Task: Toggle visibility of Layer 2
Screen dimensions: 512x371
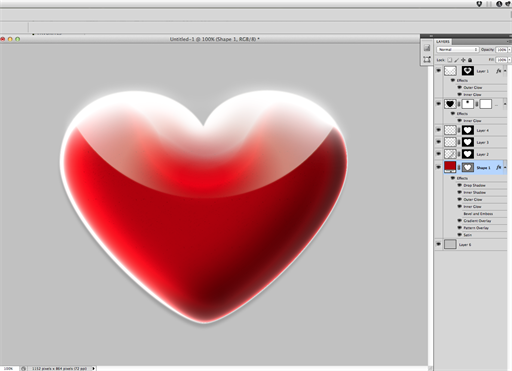Action: click(x=439, y=154)
